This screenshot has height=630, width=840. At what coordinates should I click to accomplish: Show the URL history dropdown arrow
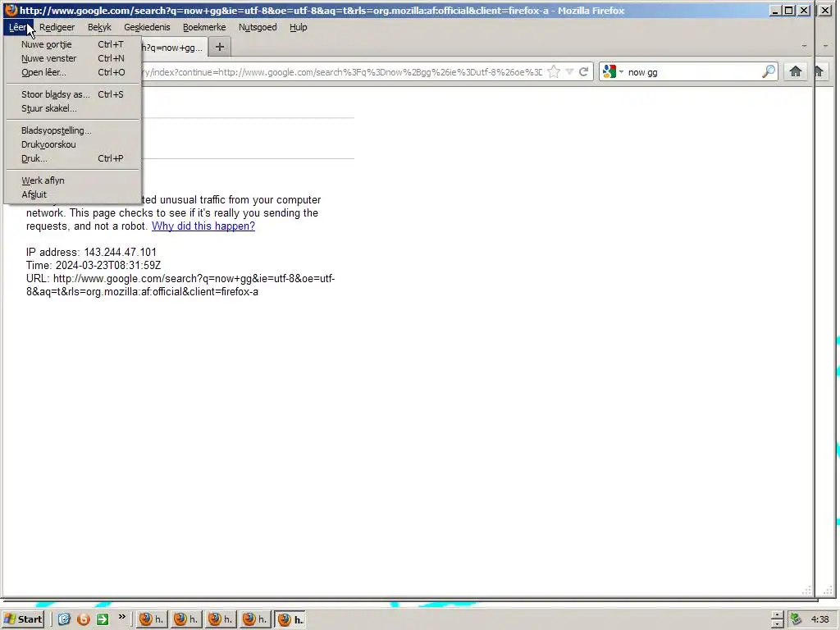[x=569, y=72]
